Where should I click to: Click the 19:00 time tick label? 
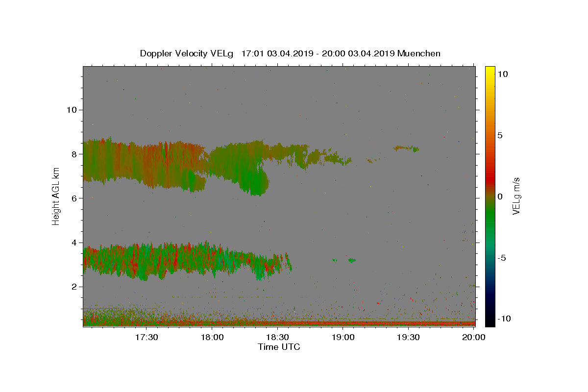343,337
